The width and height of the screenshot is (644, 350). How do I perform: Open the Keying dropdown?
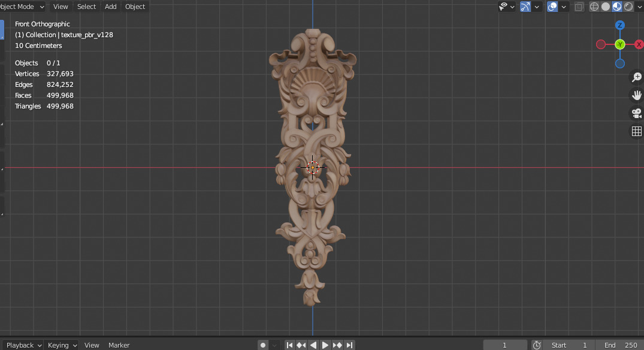(62, 345)
